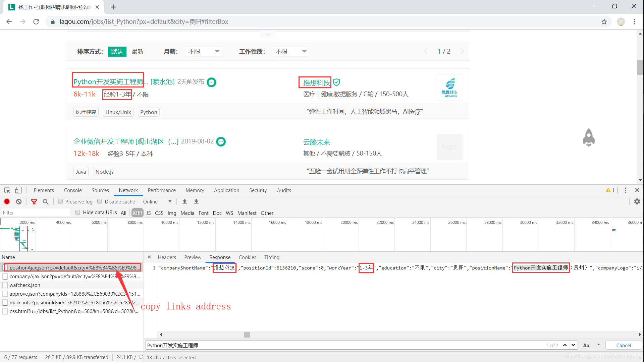Click the rocket back-to-top icon

point(589,137)
